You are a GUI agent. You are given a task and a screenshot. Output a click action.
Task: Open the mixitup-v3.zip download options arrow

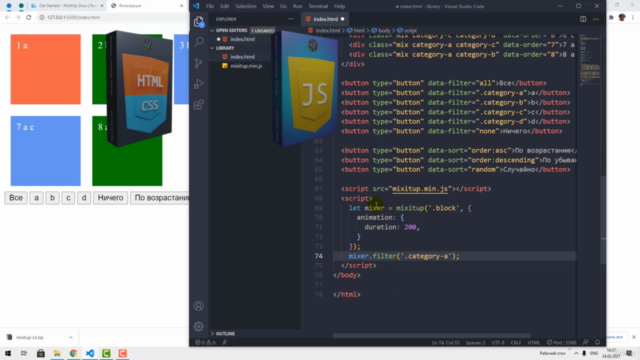[71, 338]
